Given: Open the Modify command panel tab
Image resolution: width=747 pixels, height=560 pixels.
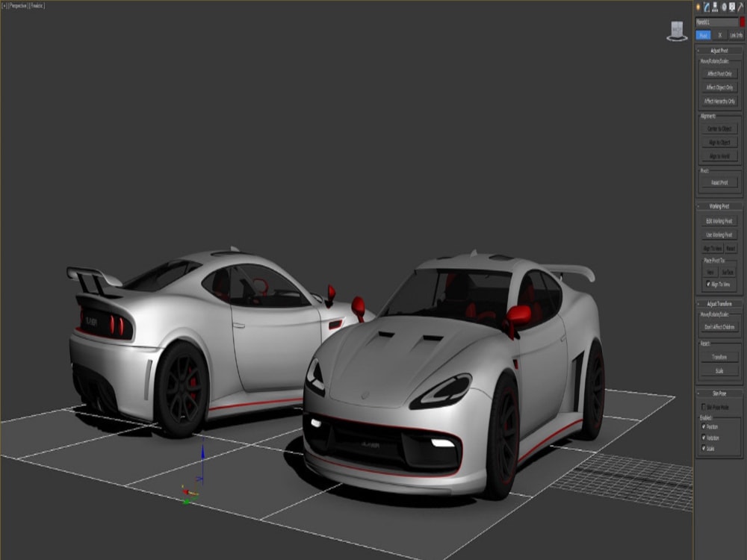Looking at the screenshot, I should (707, 7).
